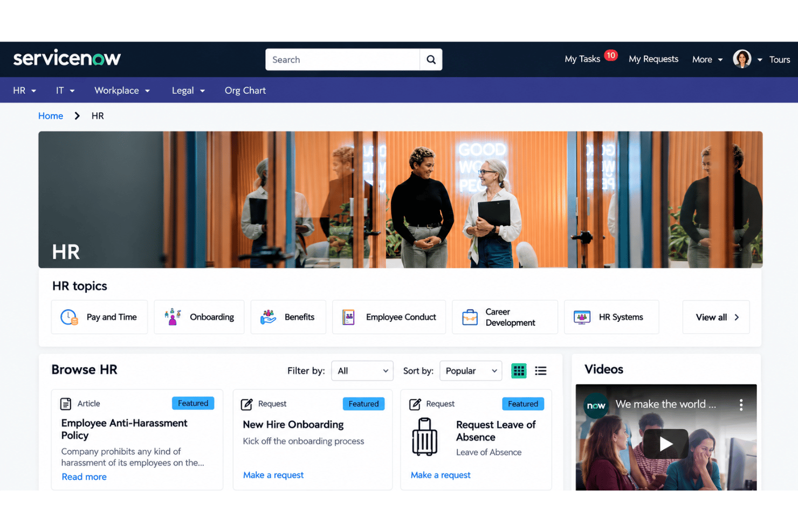Image resolution: width=798 pixels, height=532 pixels.
Task: Click Read more on the harassment policy article
Action: 84,476
